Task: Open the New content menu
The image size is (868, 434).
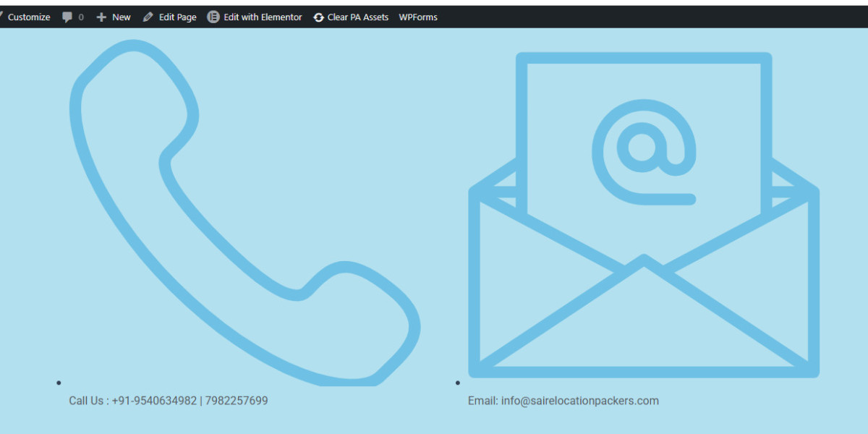Action: [x=121, y=17]
